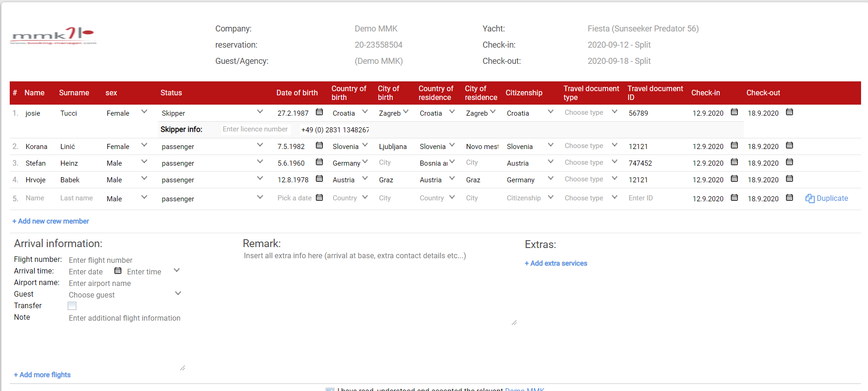Open row 5 Pick a date calendar icon
This screenshot has height=391, width=868.
point(319,198)
